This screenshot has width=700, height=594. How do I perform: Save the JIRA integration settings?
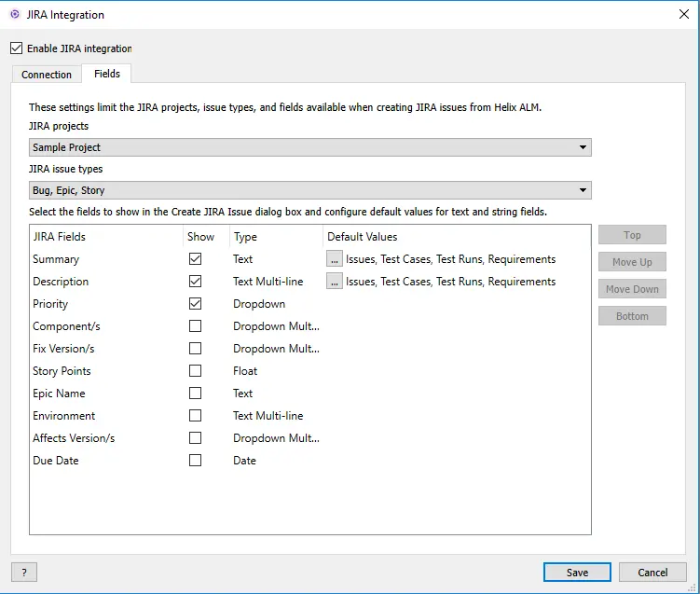coord(577,573)
